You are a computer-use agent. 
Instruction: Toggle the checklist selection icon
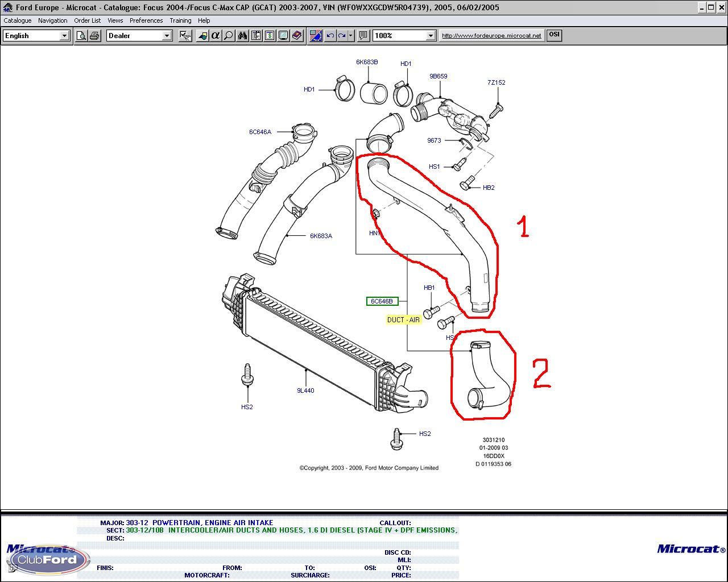185,35
